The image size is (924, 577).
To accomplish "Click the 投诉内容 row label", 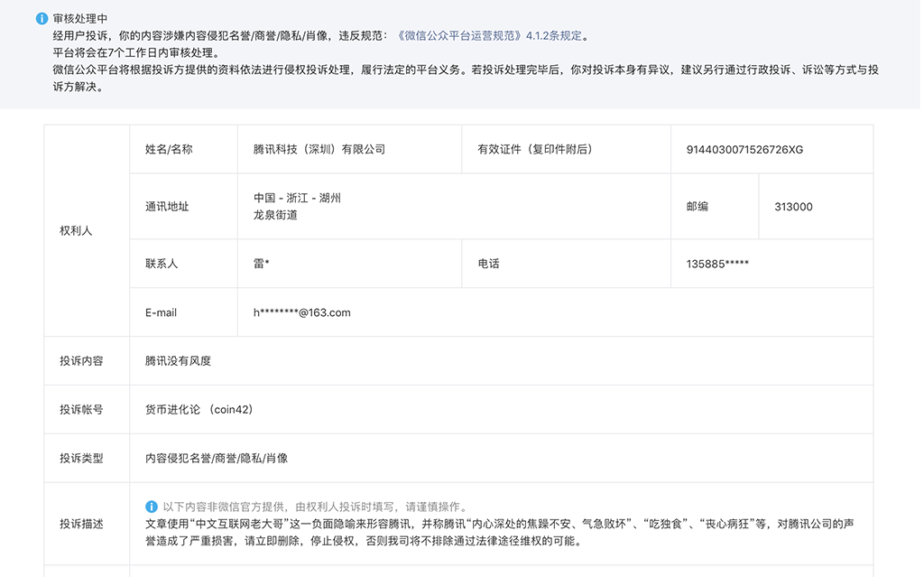I will (x=87, y=361).
